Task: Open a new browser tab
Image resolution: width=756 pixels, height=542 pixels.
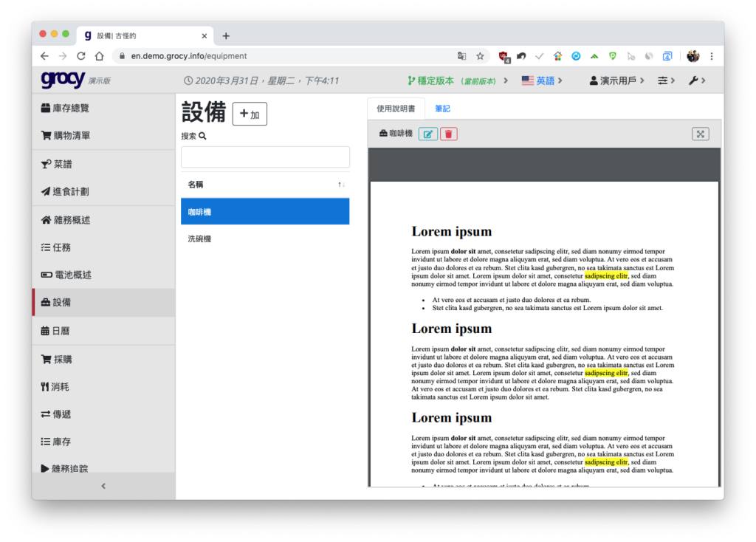Action: coord(226,35)
